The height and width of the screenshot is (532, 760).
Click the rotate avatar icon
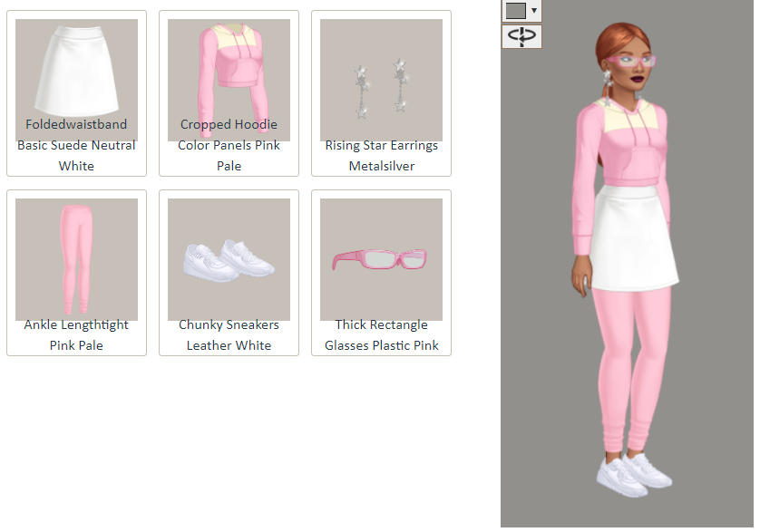pos(521,36)
